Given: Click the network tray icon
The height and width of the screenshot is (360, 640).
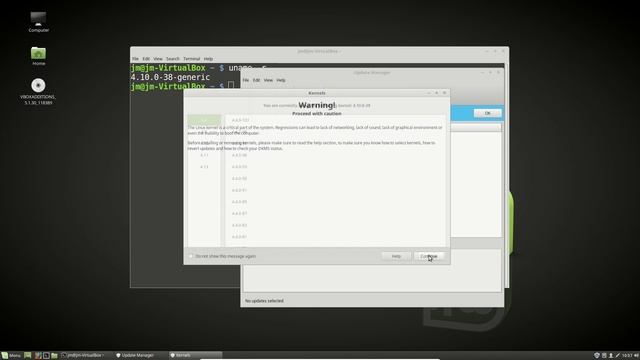Looking at the screenshot, I should tap(617, 356).
